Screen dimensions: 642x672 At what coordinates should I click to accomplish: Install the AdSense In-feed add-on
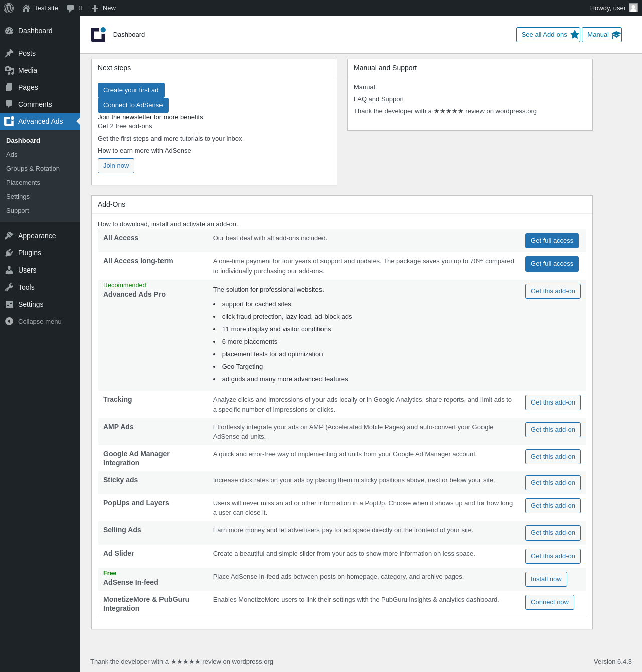[x=546, y=579]
